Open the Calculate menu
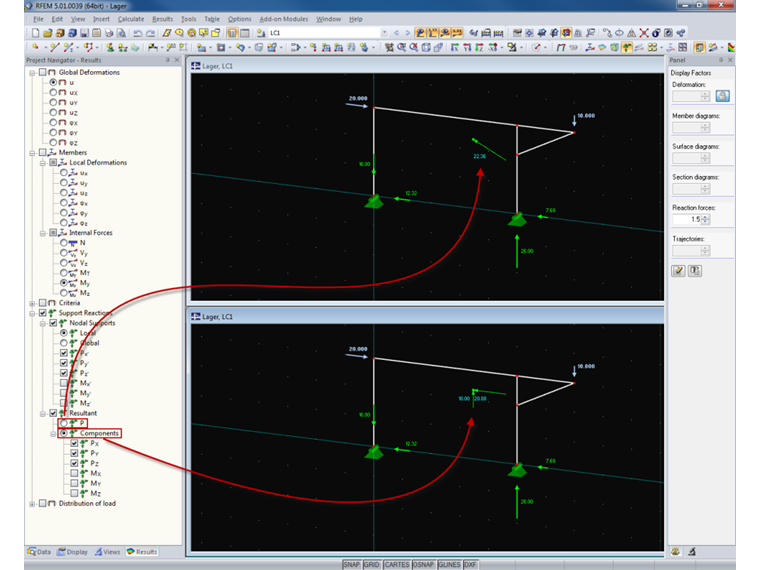This screenshot has width=760, height=570. tap(131, 19)
